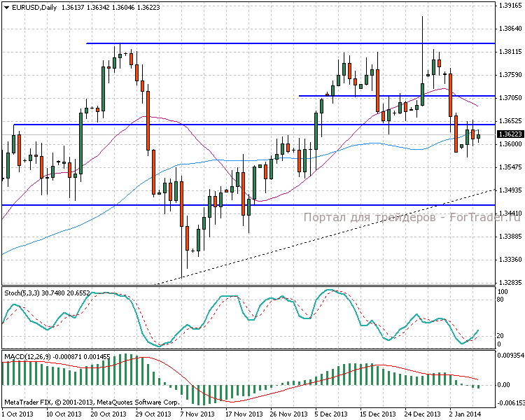The height and width of the screenshot is (420, 525).
Task: Click the 1.36000 price axis label
Action: 510,144
